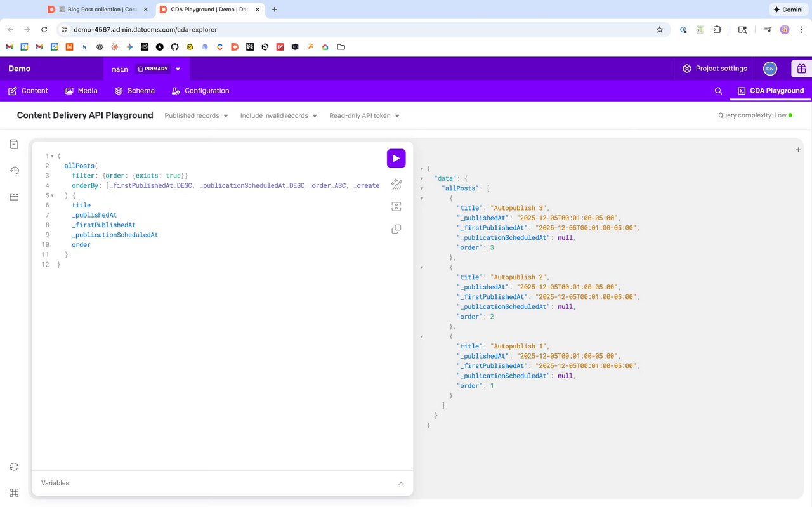Add a new query tab with plus icon

[x=798, y=150]
